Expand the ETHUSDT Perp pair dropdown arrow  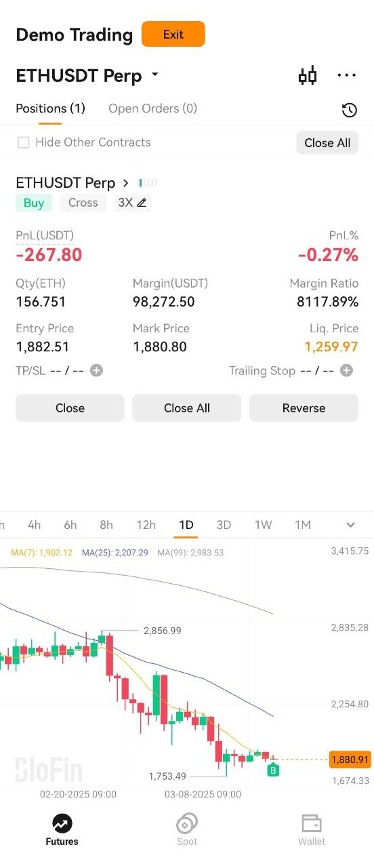[154, 75]
